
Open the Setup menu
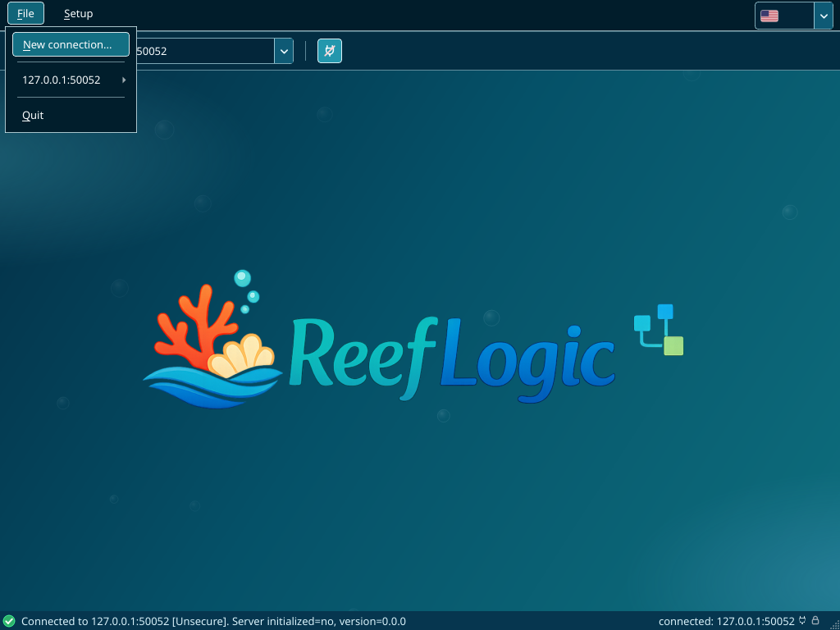click(x=78, y=13)
